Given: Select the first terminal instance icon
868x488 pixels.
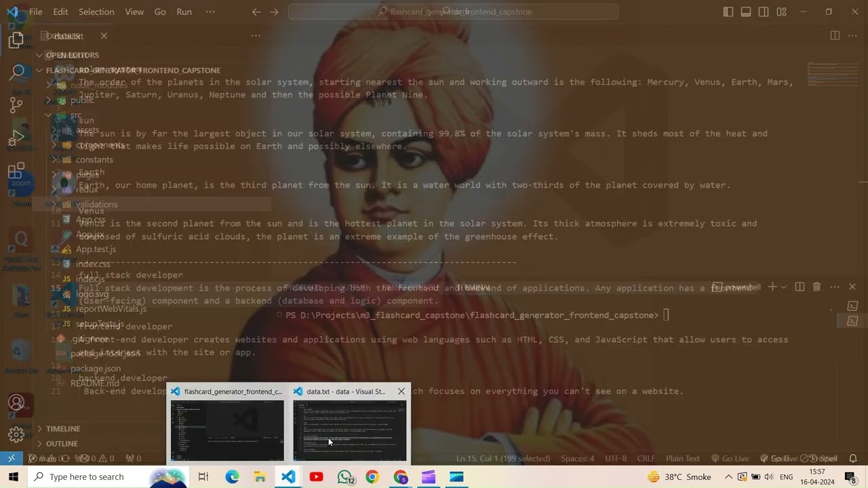Looking at the screenshot, I should coord(853,306).
